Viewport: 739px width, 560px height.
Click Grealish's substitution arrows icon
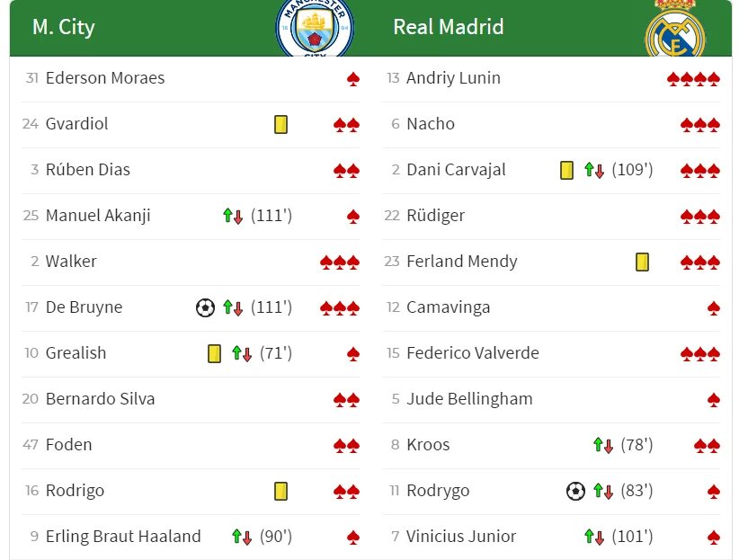[242, 353]
